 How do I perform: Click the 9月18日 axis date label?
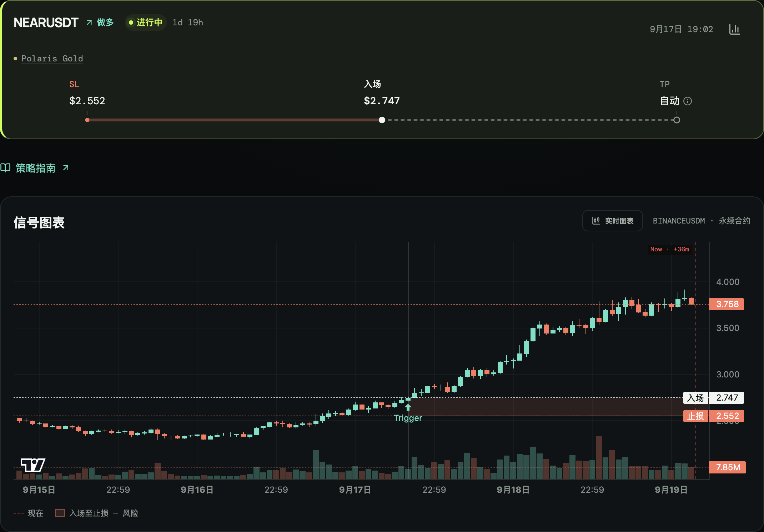(513, 490)
